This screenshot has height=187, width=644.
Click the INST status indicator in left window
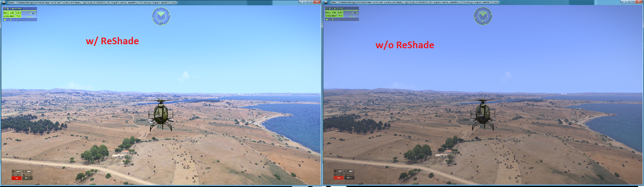pos(18,13)
